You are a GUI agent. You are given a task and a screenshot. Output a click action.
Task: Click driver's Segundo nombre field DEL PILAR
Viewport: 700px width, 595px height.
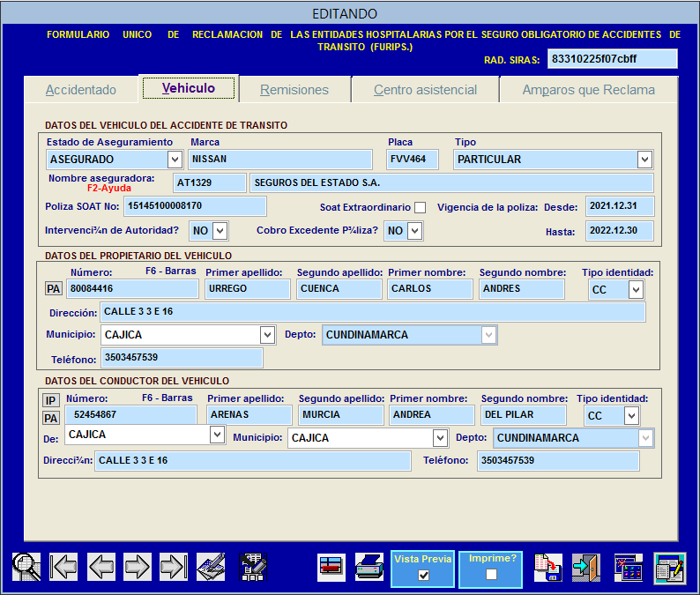[x=524, y=415]
